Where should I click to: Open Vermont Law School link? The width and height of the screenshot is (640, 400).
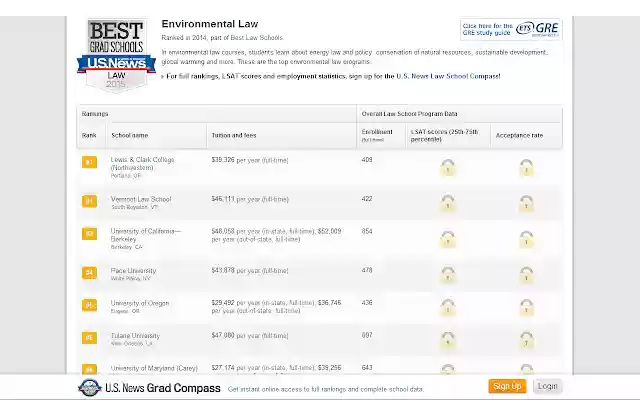[141, 199]
